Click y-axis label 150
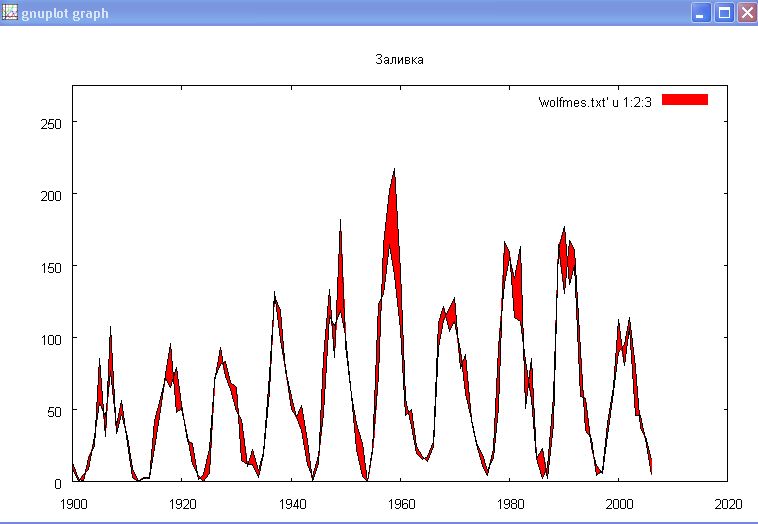Viewport: 758px width, 524px height. point(51,268)
